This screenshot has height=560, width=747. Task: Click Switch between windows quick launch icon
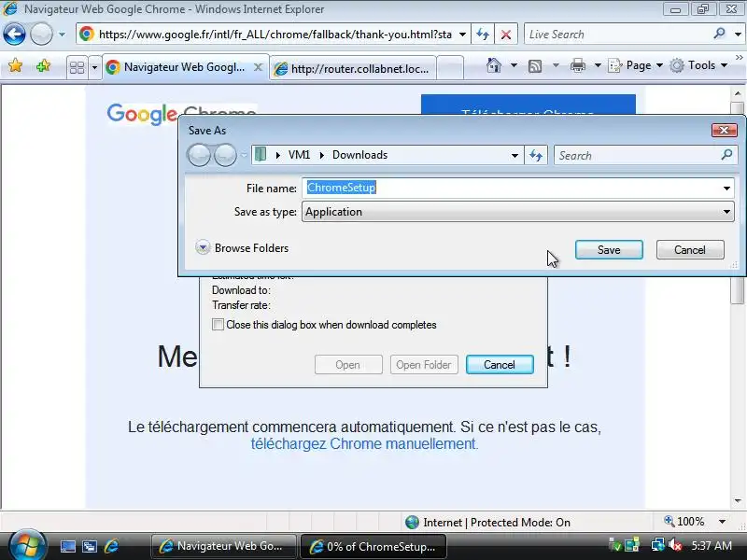[89, 546]
